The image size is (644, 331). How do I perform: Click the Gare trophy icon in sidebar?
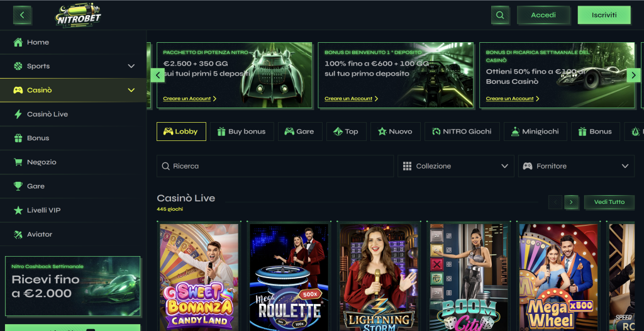18,186
